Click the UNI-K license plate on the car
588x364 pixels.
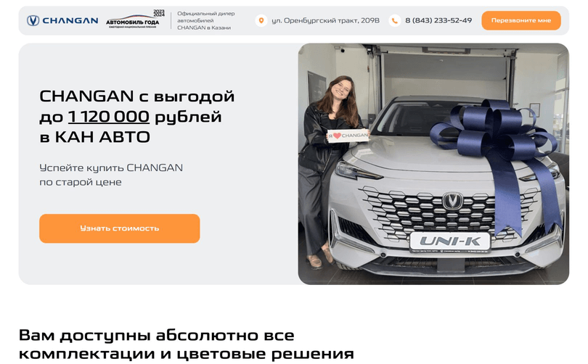[450, 242]
